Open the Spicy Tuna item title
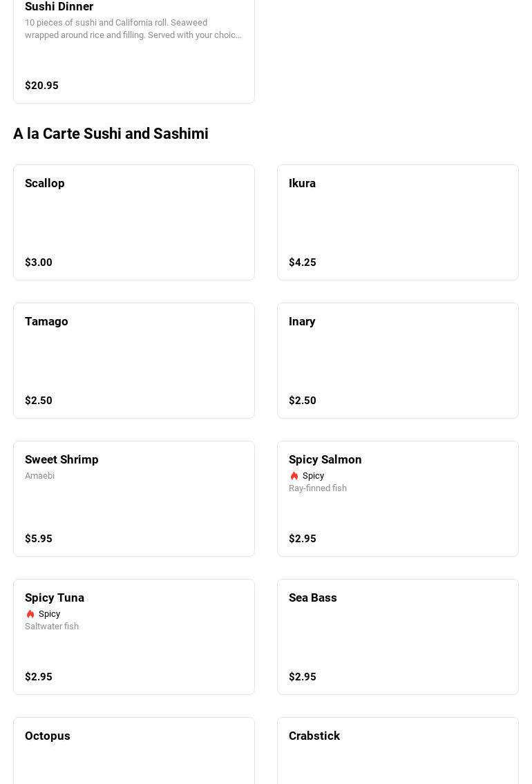Screen dimensions: 532x784 coord(55,597)
